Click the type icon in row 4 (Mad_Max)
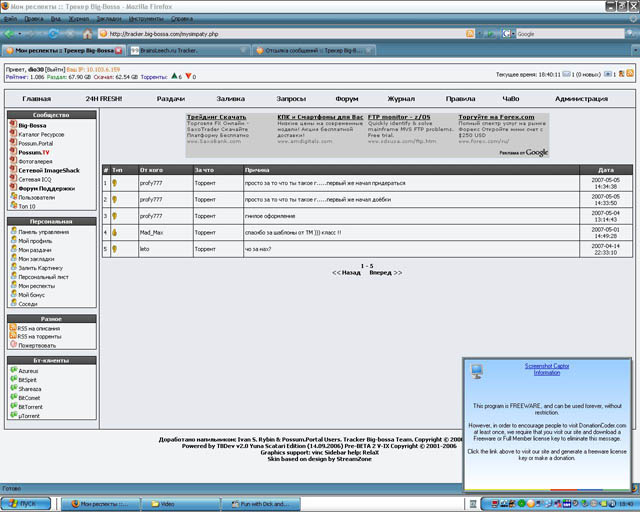 115,232
